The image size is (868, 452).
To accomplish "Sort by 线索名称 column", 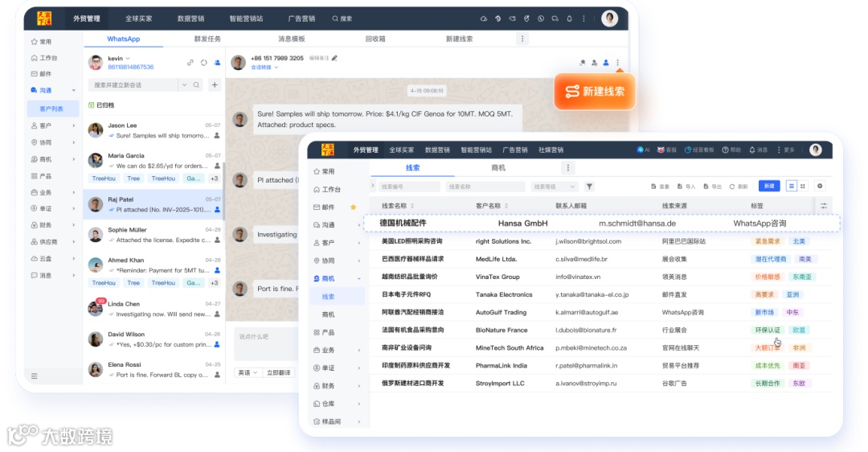I will [412, 206].
